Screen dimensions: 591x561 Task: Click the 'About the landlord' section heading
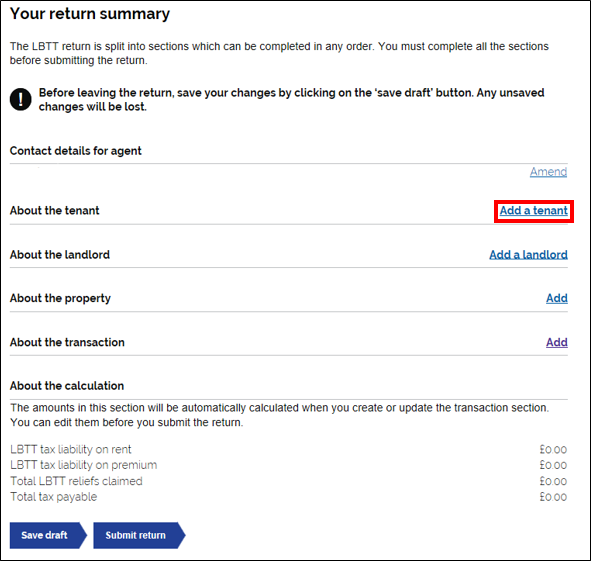[x=60, y=255]
